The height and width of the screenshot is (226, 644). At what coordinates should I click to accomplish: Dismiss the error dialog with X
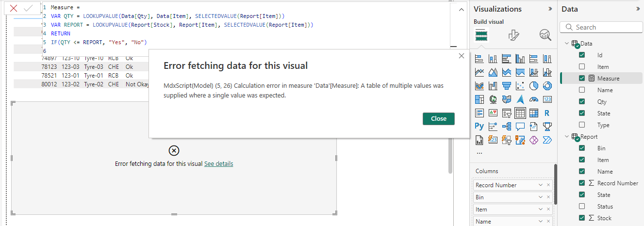[461, 56]
